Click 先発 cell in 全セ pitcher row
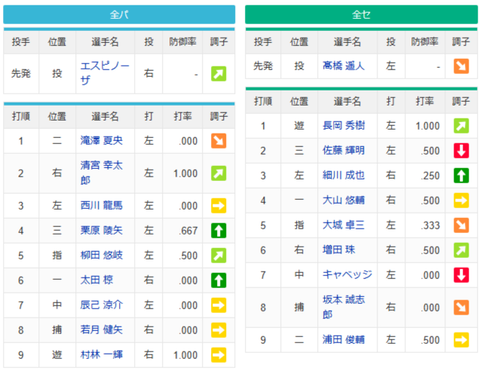This screenshot has height=371, width=480. pos(263,66)
